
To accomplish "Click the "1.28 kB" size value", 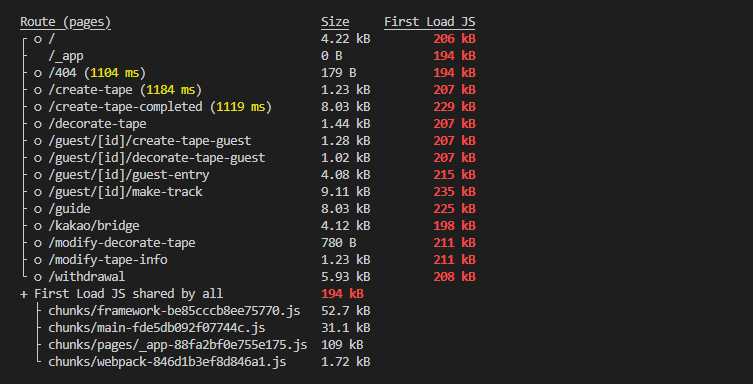I will click(x=346, y=141).
